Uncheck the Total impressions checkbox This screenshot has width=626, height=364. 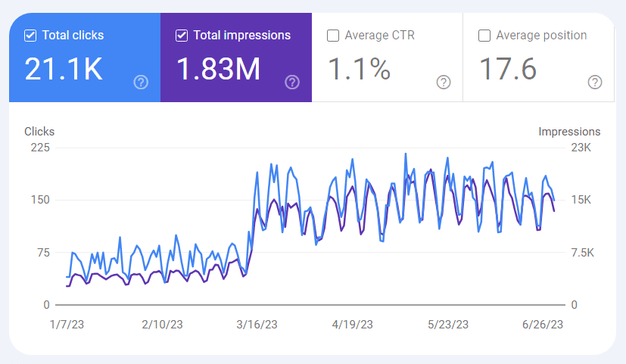click(182, 36)
